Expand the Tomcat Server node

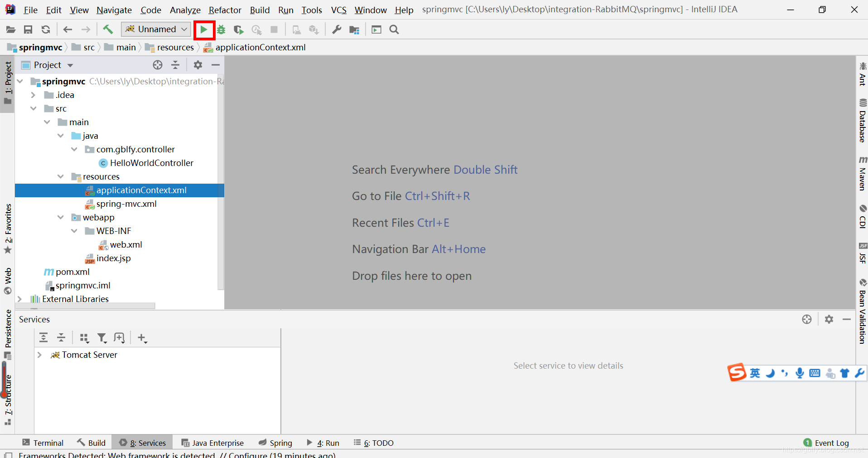coord(39,355)
